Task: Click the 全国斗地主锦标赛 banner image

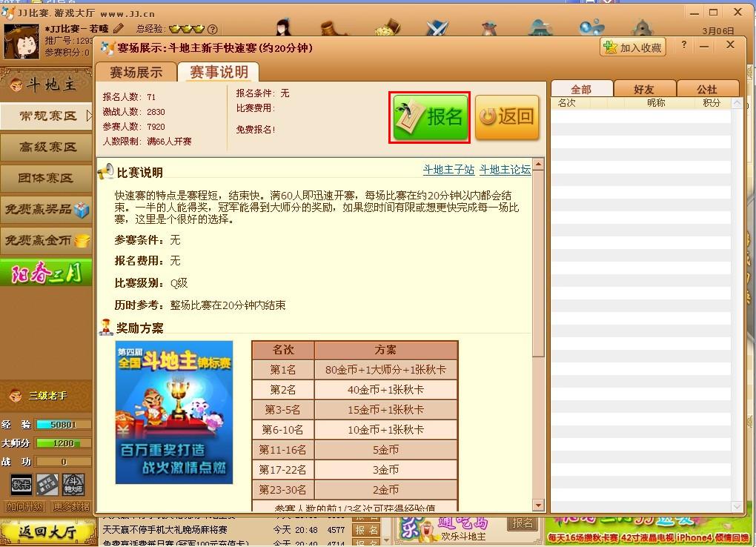Action: pyautogui.click(x=174, y=412)
